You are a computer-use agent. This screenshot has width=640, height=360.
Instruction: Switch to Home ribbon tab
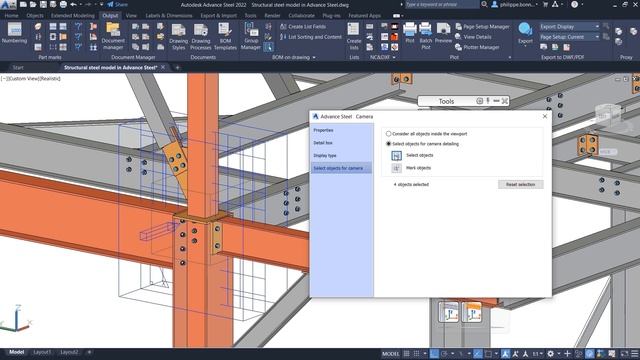11,16
